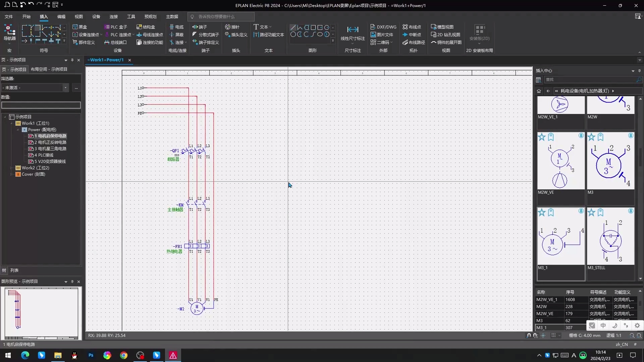The image size is (644, 362).
Task: Open the 未激活 filter dropdown
Action: pyautogui.click(x=65, y=87)
